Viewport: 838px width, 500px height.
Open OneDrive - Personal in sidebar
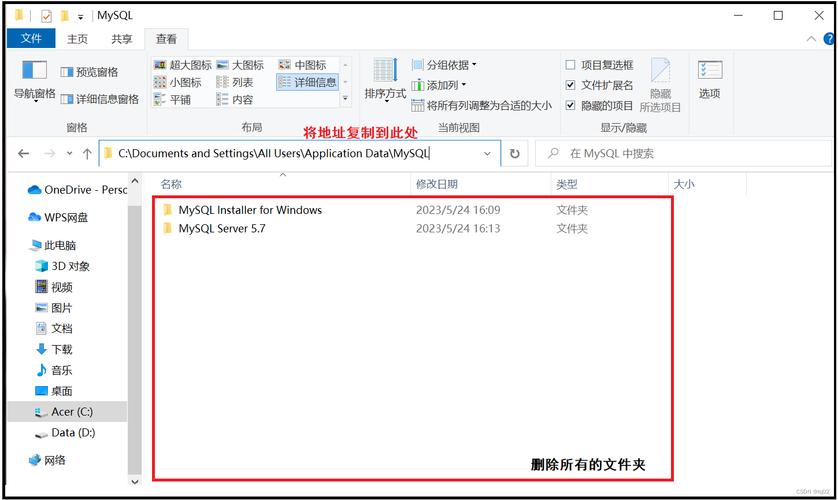[x=77, y=190]
